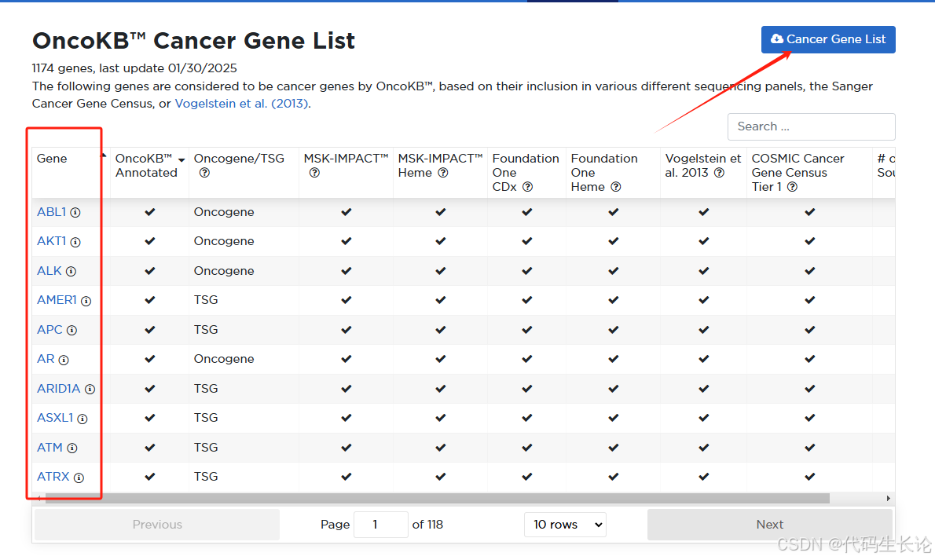The height and width of the screenshot is (560, 935).
Task: Open the ASXL1 gene link
Action: pyautogui.click(x=55, y=418)
